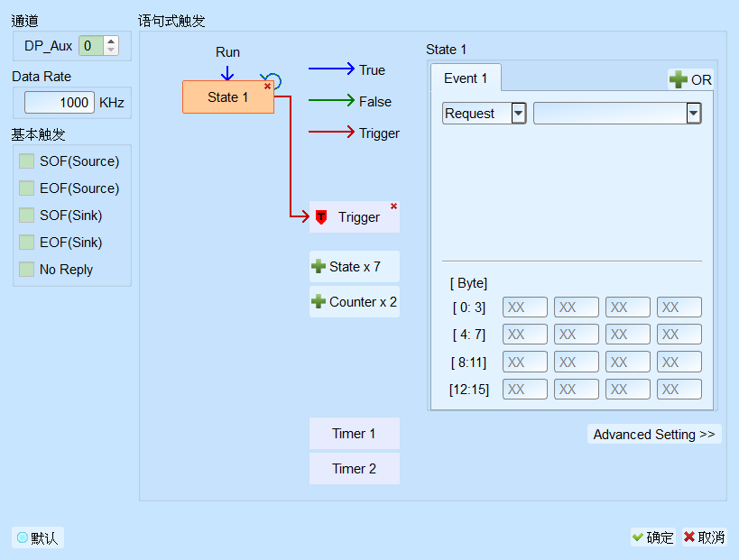739x560 pixels.
Task: Select the State 1 block
Action: pyautogui.click(x=228, y=97)
